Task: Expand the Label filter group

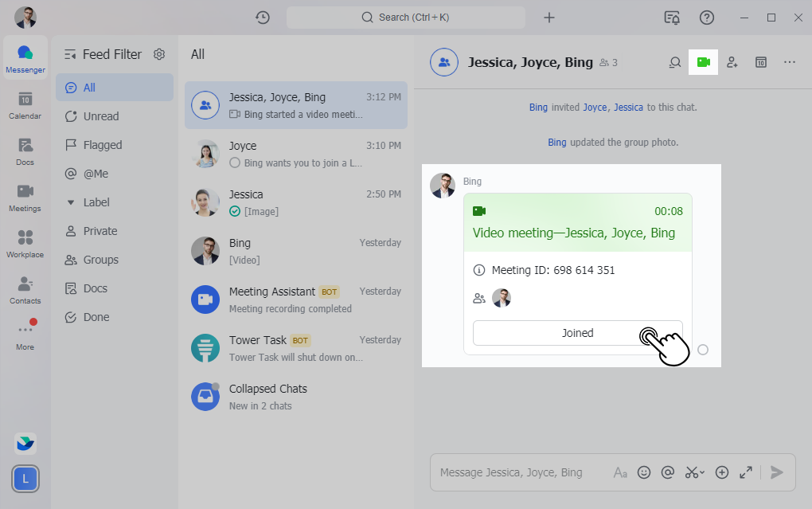Action: point(71,202)
